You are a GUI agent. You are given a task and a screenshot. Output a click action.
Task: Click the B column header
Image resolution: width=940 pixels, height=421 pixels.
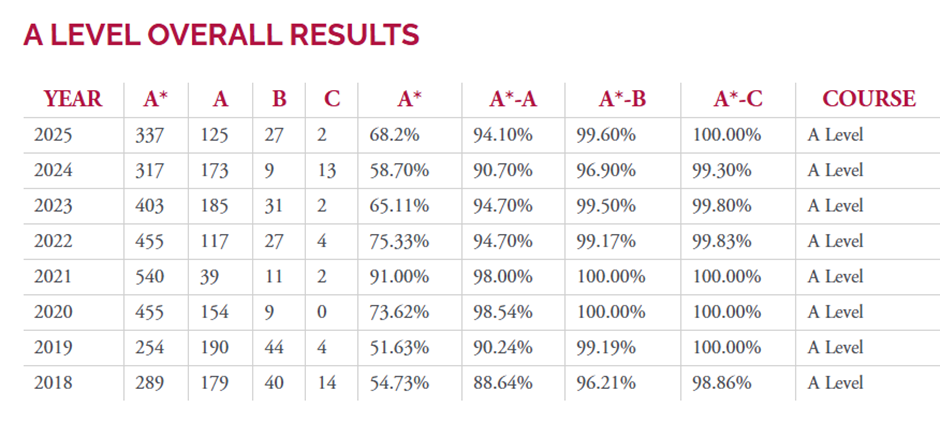coord(279,99)
